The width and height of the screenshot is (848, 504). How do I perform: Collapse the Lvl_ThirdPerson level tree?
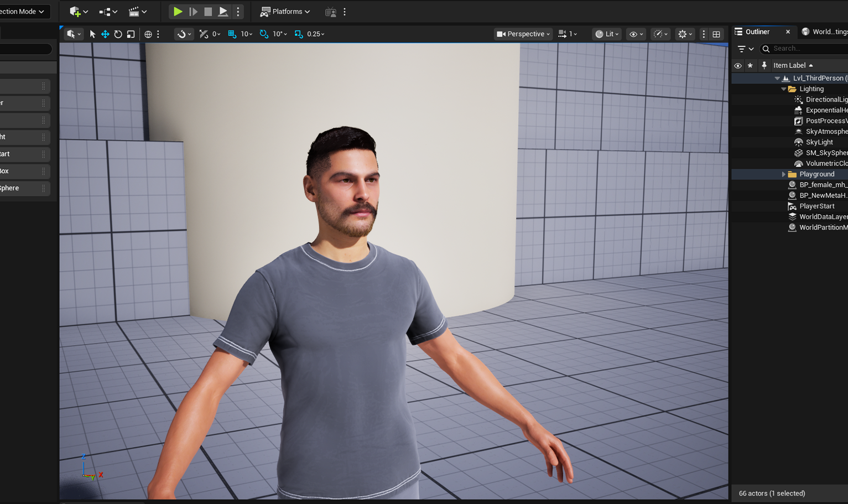[777, 79]
